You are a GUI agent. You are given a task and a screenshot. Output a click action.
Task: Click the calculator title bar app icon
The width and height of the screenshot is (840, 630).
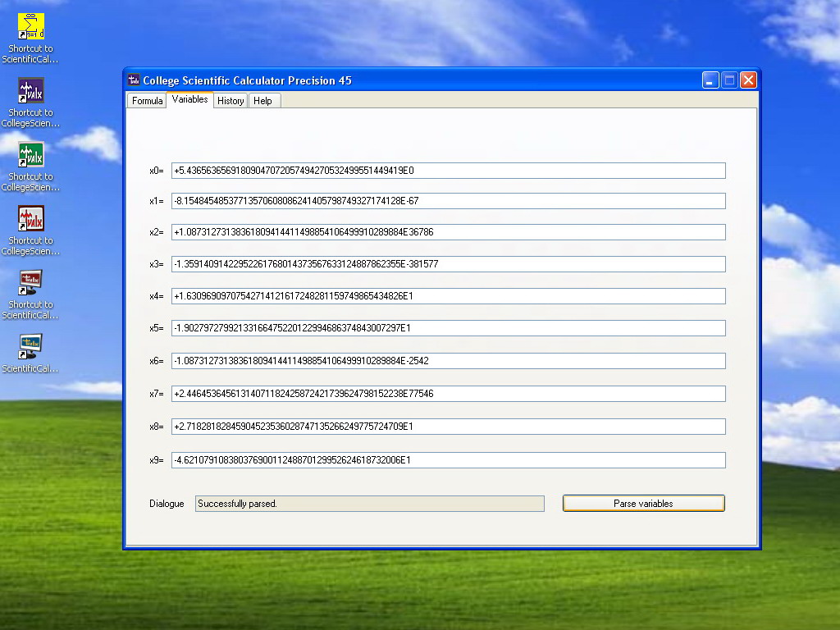(x=134, y=80)
